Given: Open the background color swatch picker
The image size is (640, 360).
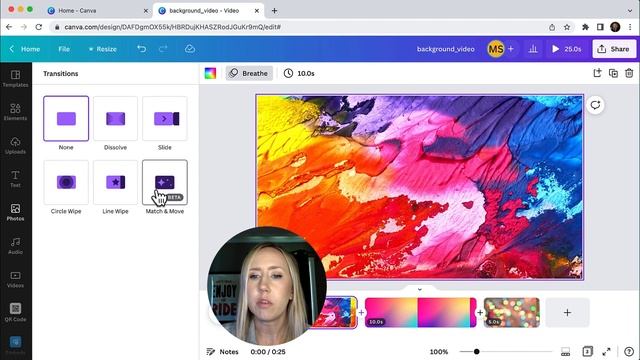Looking at the screenshot, I should 210,73.
